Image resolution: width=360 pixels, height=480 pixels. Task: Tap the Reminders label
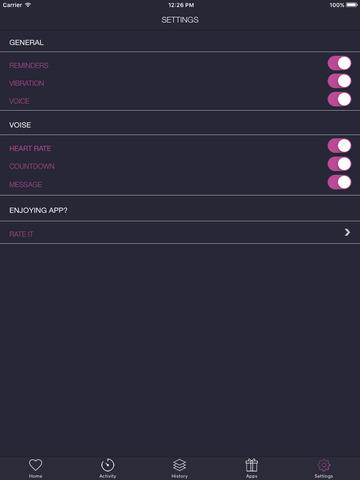pyautogui.click(x=29, y=65)
